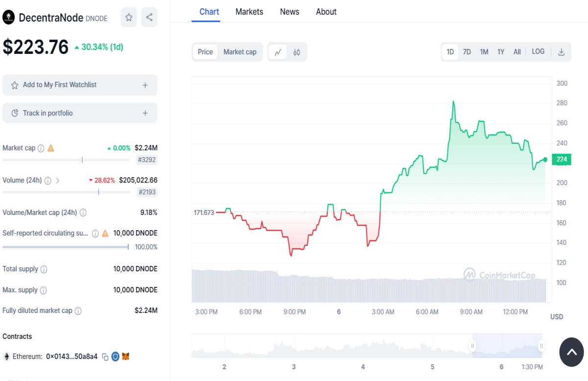Open the News tab
This screenshot has width=588, height=381.
pyautogui.click(x=290, y=12)
